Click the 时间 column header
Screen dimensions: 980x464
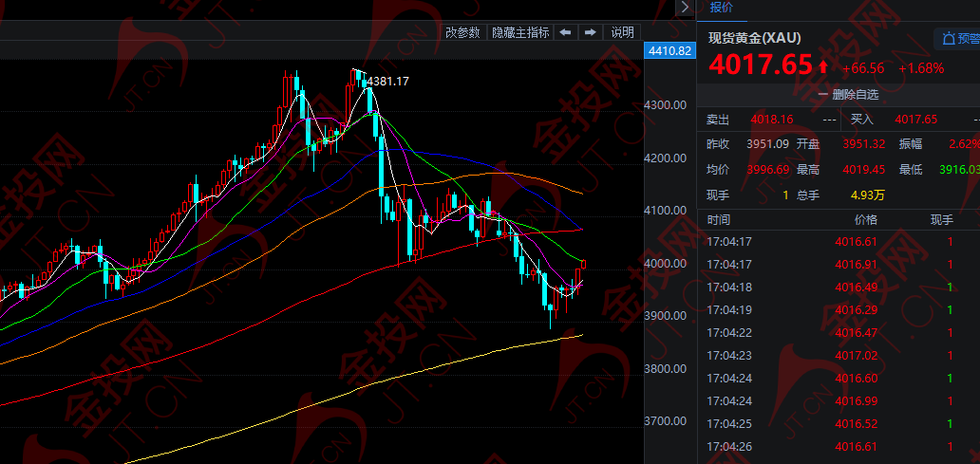pyautogui.click(x=719, y=219)
